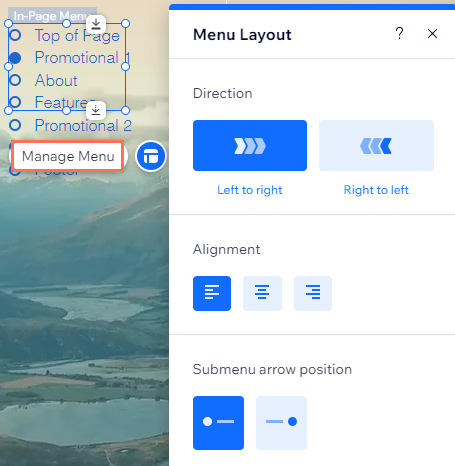
Task: Select the Promotional 2 menu item
Action: 83,126
